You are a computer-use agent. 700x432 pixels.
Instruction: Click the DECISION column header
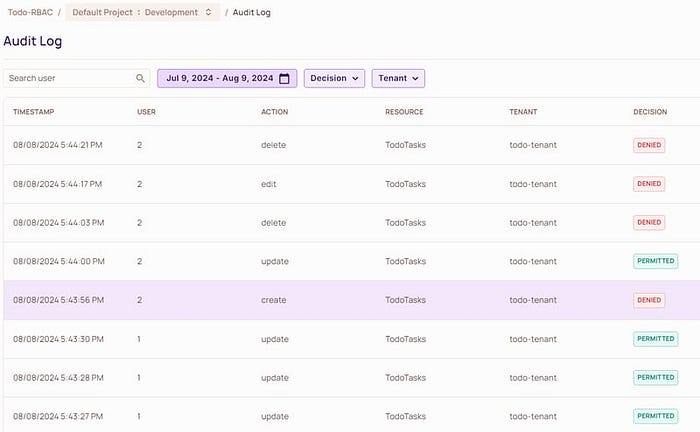(x=650, y=112)
